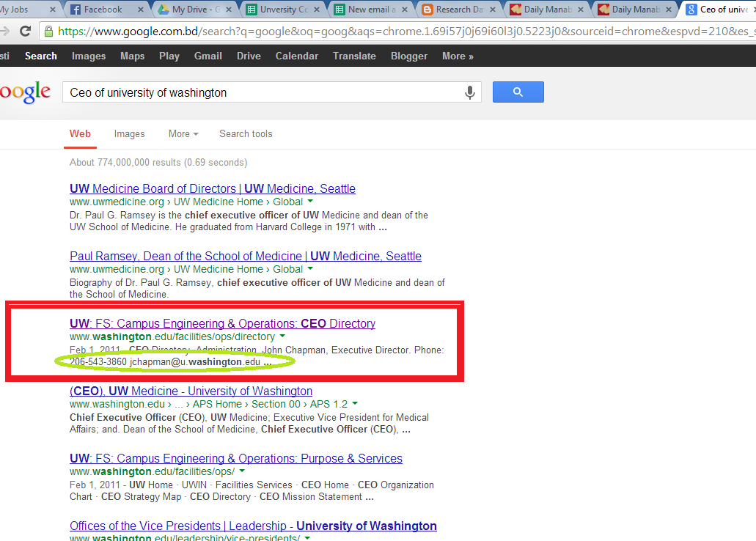
Task: Click the blue magnifier search button
Action: [518, 92]
